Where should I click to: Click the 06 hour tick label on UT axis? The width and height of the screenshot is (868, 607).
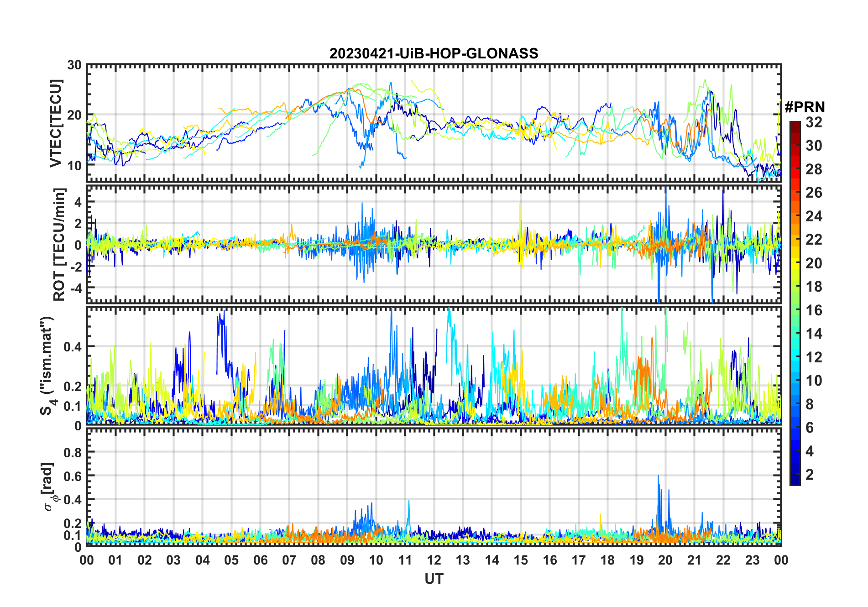tap(260, 560)
